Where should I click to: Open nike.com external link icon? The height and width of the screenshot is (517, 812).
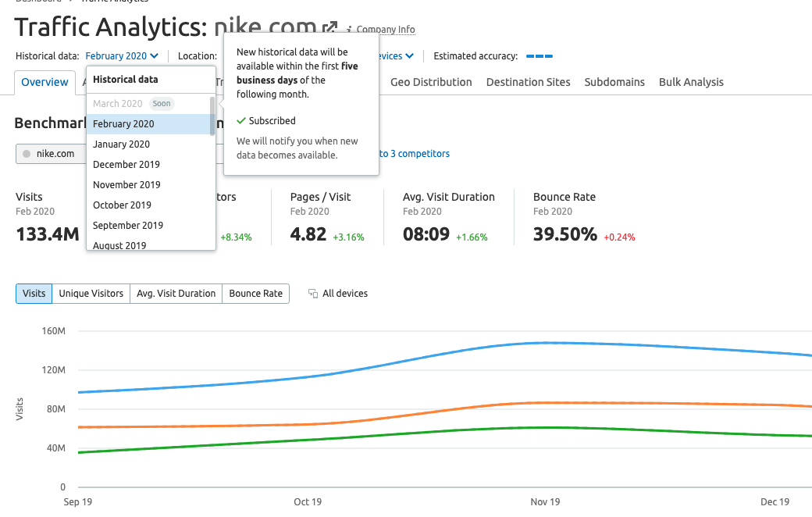click(329, 27)
